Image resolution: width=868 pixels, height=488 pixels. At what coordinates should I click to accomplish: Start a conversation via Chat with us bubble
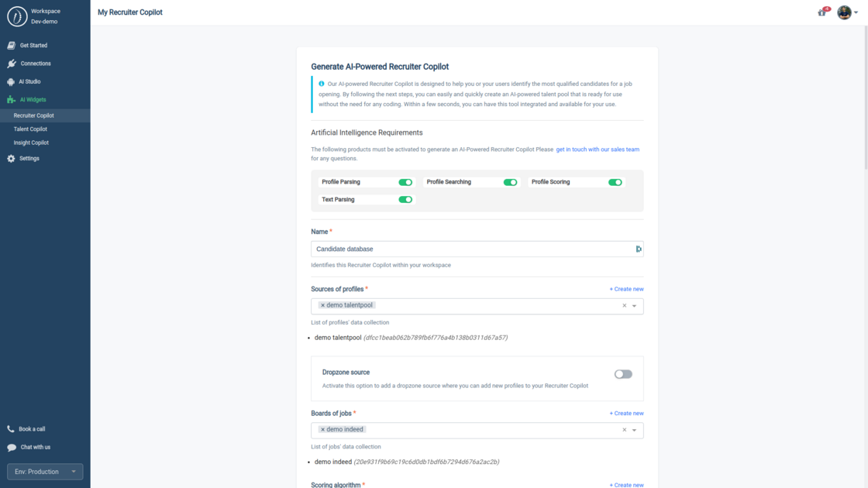coord(9,447)
